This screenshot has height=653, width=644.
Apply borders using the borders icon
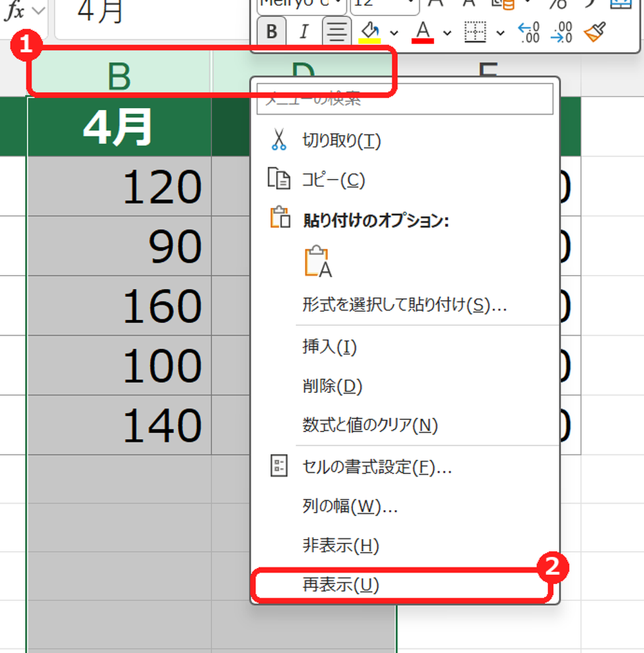pyautogui.click(x=475, y=32)
